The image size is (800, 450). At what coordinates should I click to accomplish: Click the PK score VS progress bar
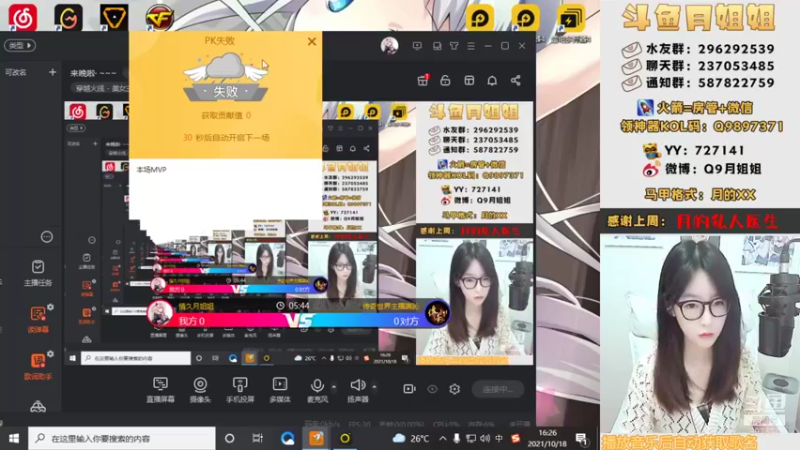(298, 320)
